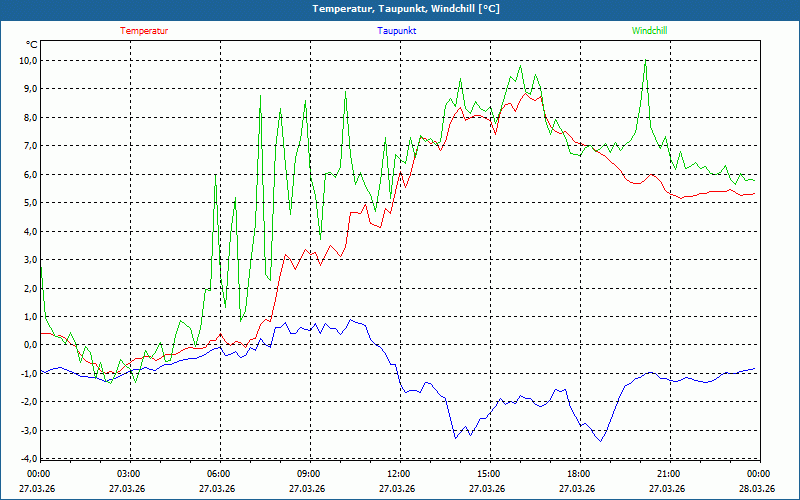The image size is (800, 500).
Task: Click the 03:00 x-axis time label
Action: [x=129, y=473]
